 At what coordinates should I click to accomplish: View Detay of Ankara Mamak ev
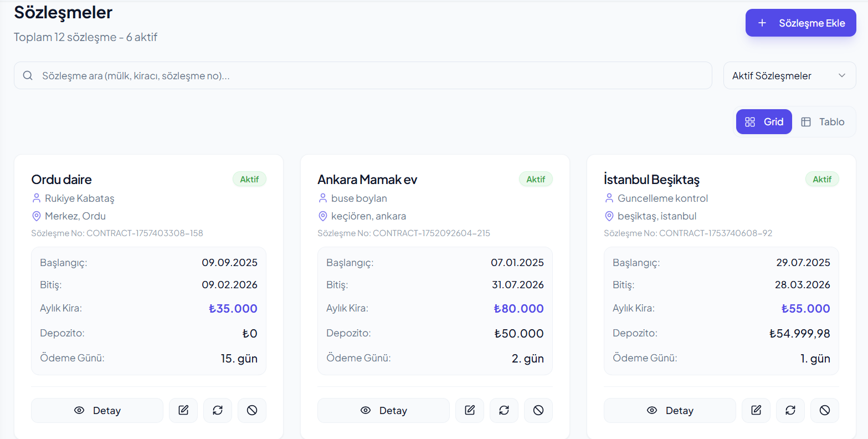coord(383,410)
